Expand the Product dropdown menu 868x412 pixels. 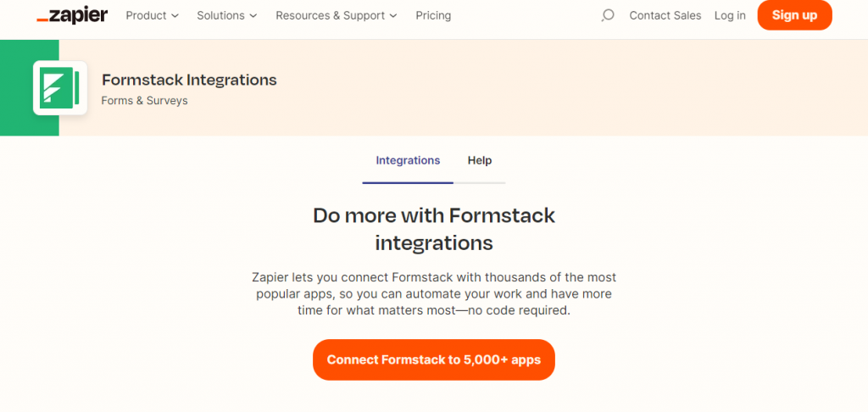(153, 15)
